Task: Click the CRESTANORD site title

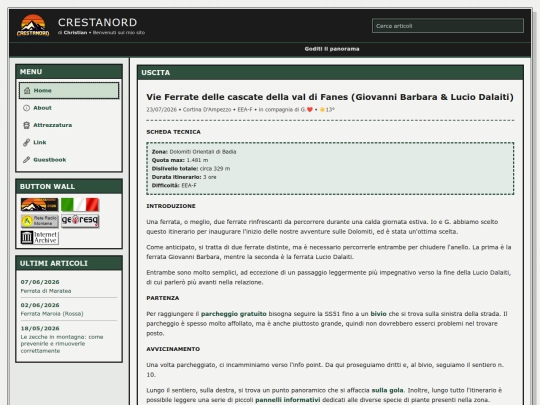Action: pos(97,22)
